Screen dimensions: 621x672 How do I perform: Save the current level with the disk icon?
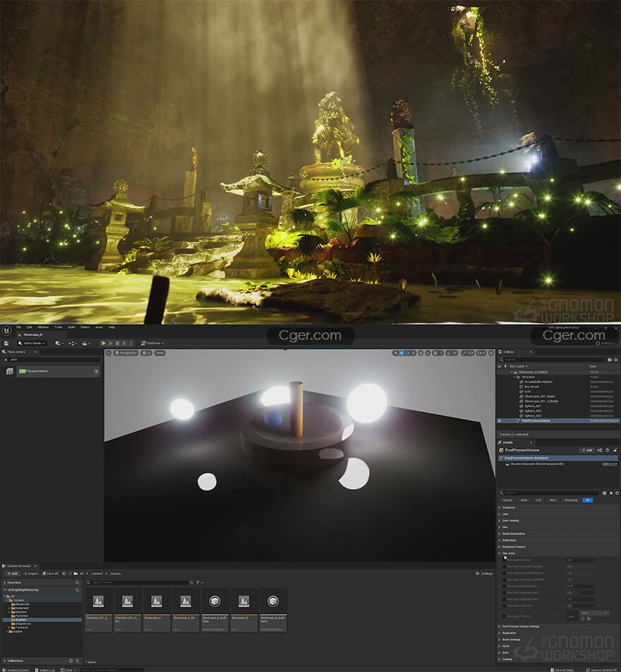pos(6,343)
